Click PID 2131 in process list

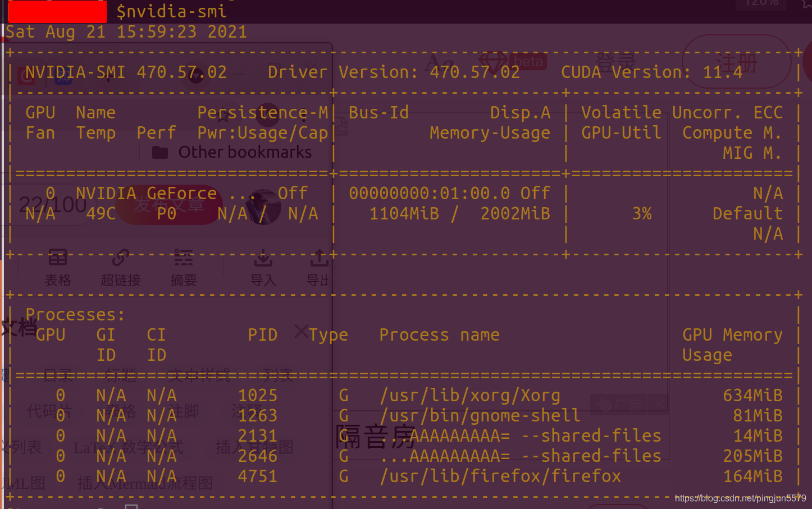point(258,436)
